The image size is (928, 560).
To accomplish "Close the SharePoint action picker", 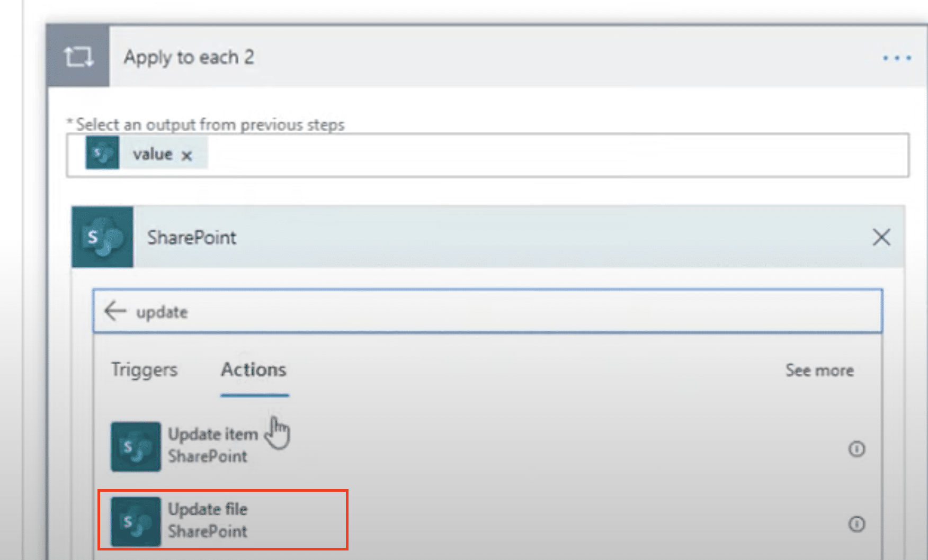I will pos(881,237).
